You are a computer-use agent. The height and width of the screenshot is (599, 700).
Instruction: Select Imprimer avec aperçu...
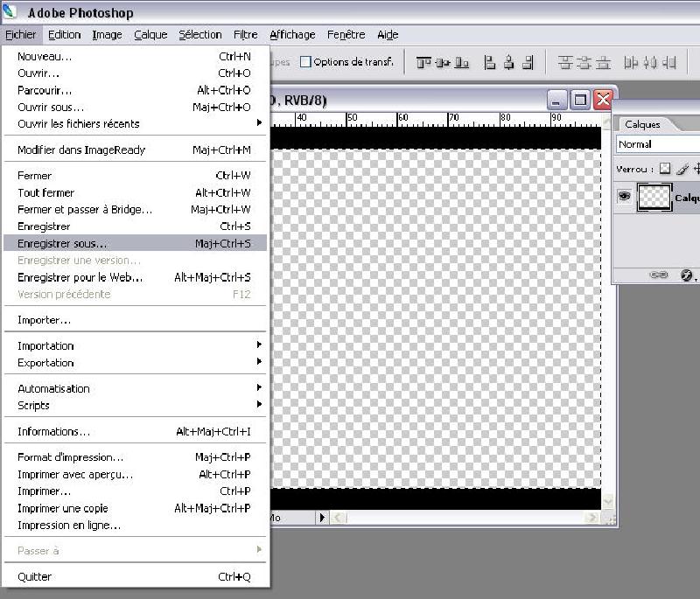(x=135, y=474)
